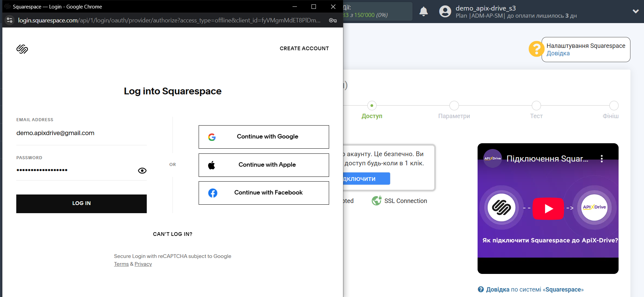Click the saved password key icon
Screen dimensions: 644x297
point(333,20)
